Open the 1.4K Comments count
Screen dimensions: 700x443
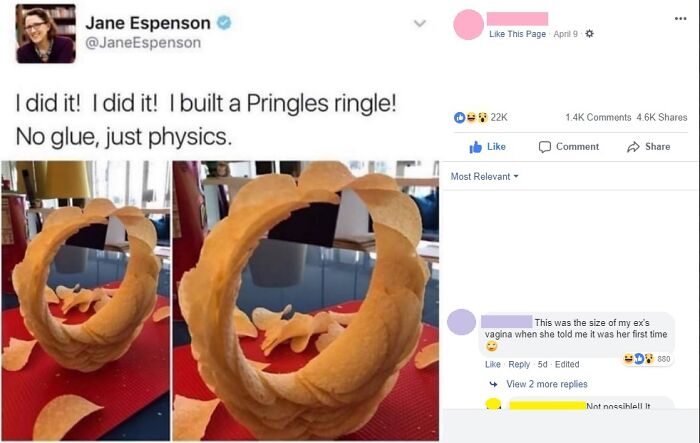tap(598, 117)
